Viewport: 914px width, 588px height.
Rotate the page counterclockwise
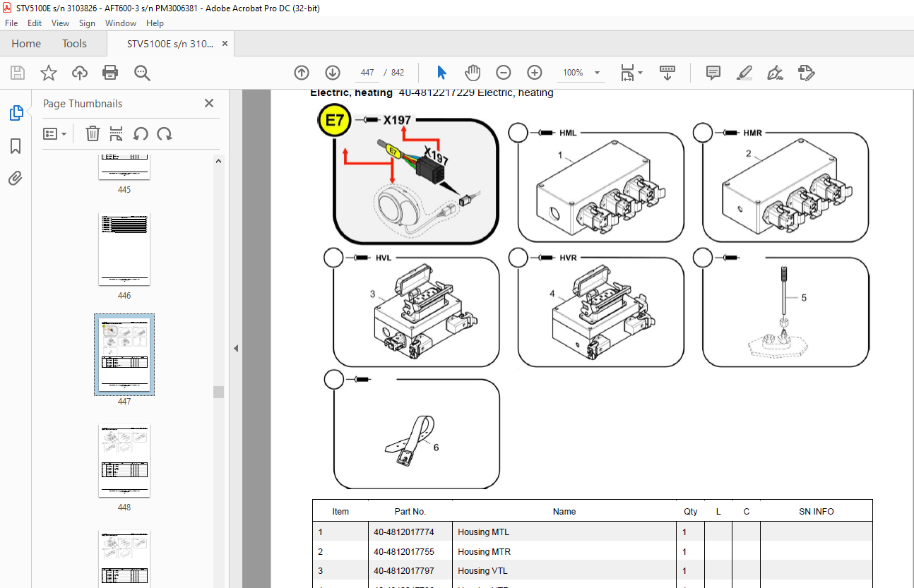coord(141,133)
